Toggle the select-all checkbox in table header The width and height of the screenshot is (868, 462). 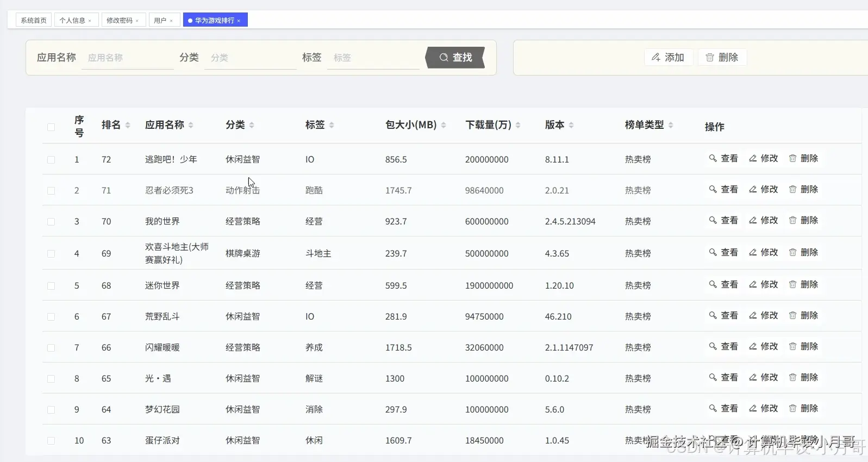[x=51, y=127]
